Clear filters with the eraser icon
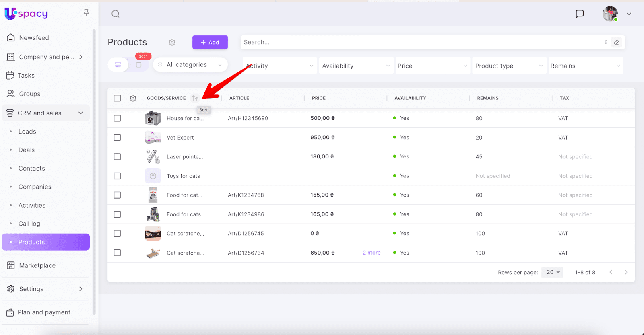The image size is (644, 335). coord(616,42)
